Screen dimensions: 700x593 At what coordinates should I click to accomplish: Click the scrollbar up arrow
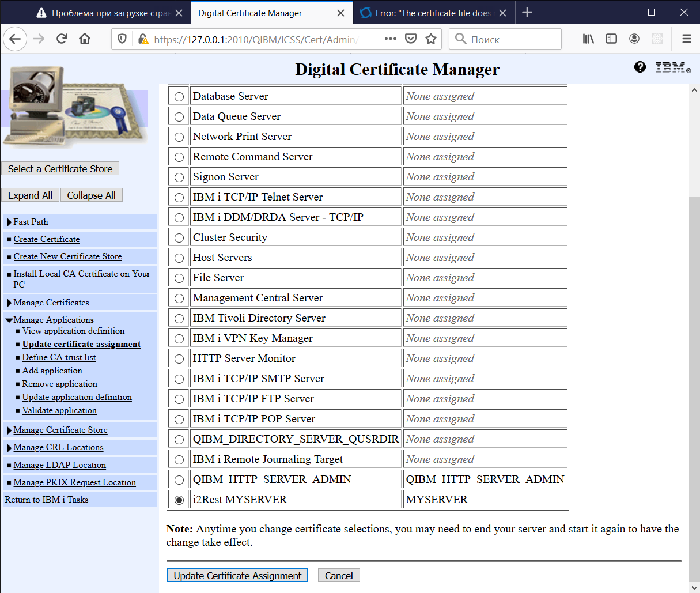[694, 90]
